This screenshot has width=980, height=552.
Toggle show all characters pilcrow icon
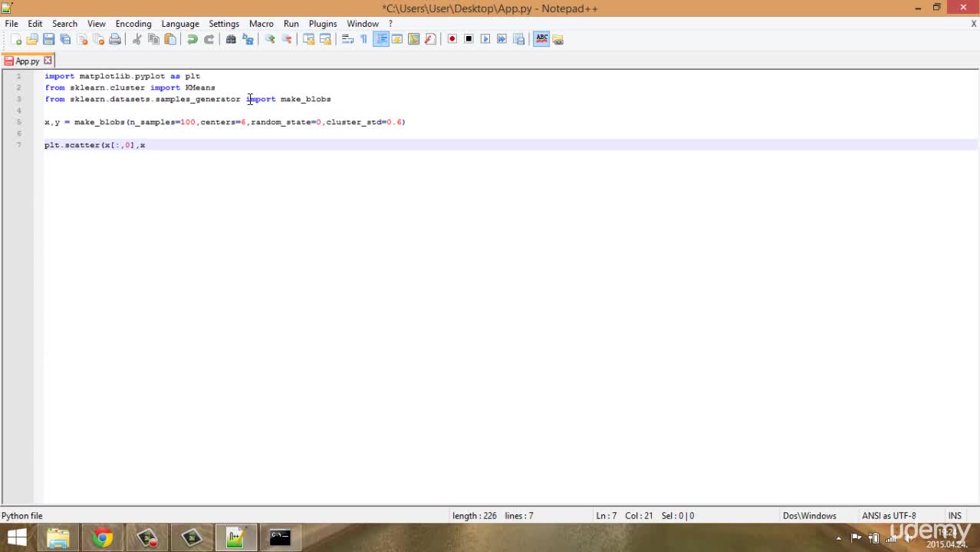tap(363, 39)
